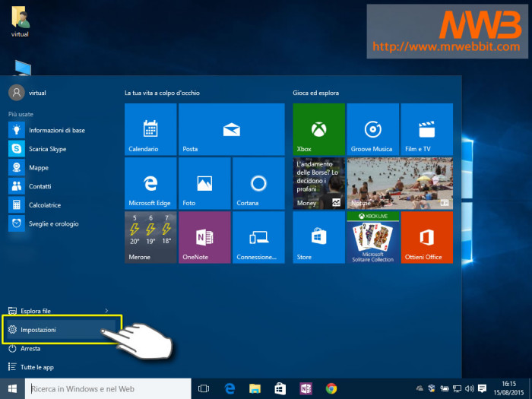This screenshot has height=399, width=532.
Task: Open the Film e TV tile
Action: pyautogui.click(x=427, y=129)
